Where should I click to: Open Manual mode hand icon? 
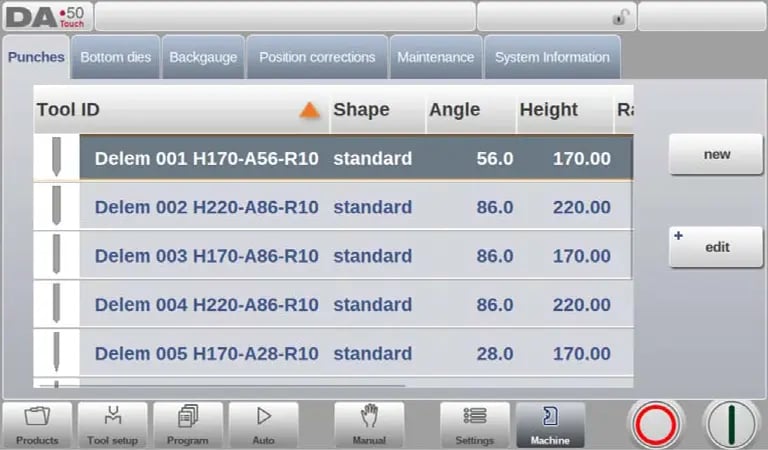tap(369, 425)
